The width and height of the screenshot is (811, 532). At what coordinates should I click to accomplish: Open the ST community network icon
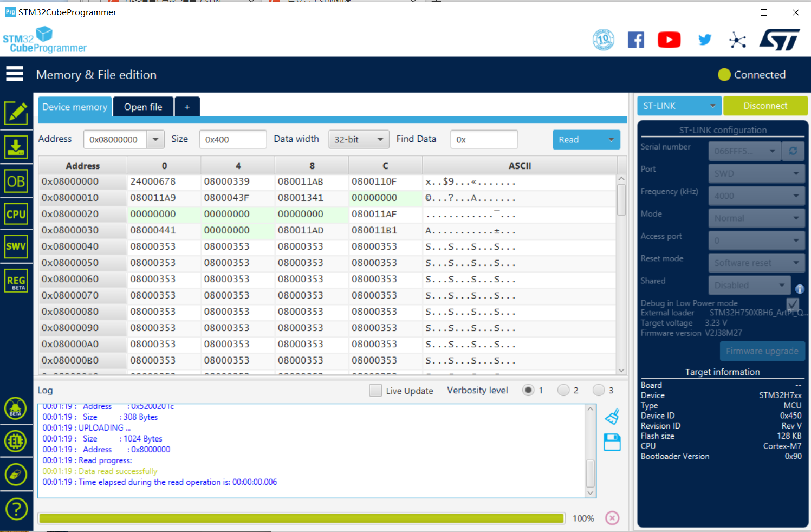pos(737,40)
